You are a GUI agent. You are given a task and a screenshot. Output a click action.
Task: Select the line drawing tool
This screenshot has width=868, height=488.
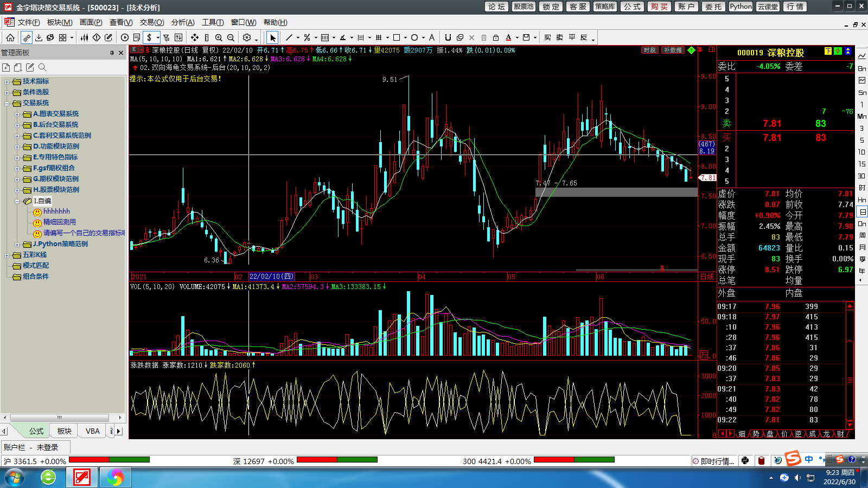[289, 37]
